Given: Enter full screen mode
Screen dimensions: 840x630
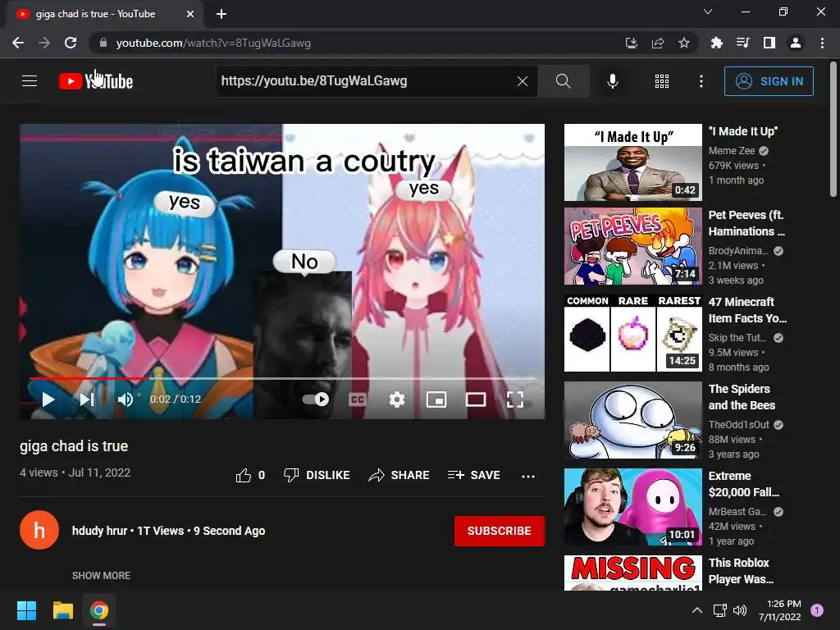Looking at the screenshot, I should click(515, 399).
